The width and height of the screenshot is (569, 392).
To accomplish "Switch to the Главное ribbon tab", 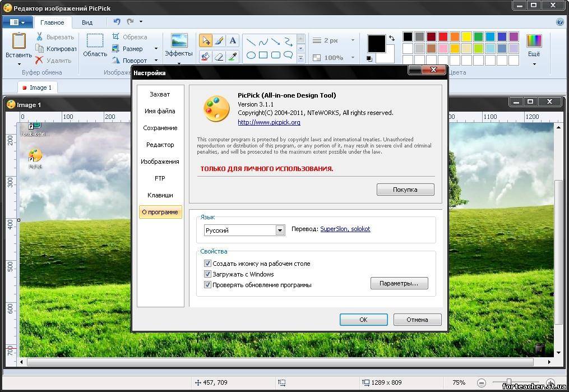I will tap(52, 22).
